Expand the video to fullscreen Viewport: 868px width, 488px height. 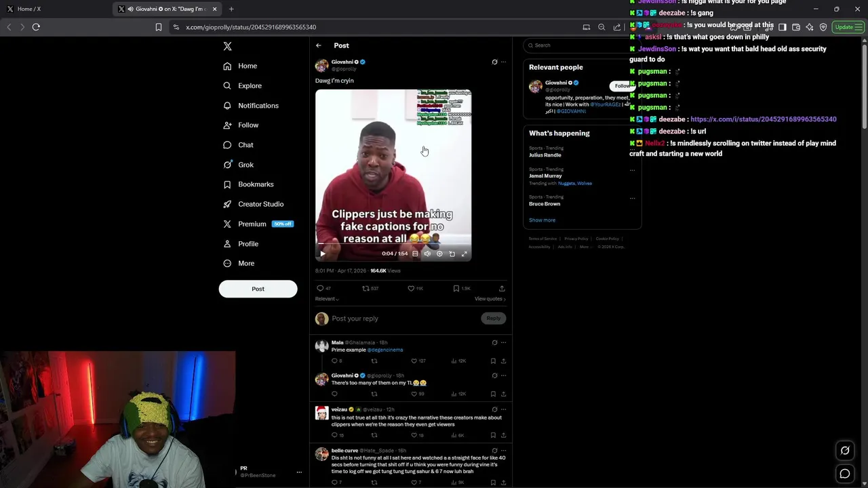coord(464,253)
